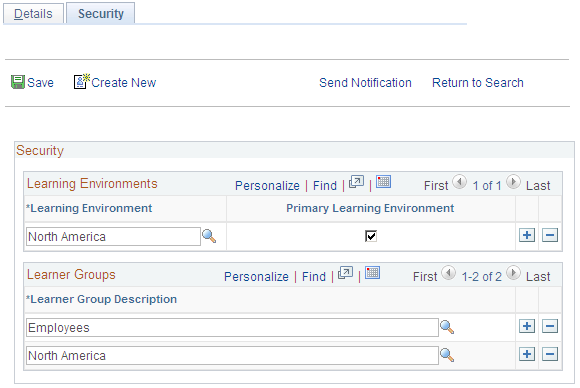Toggle the Primary Learning Environment checkbox
Viewport: 580px width, 388px height.
click(371, 236)
